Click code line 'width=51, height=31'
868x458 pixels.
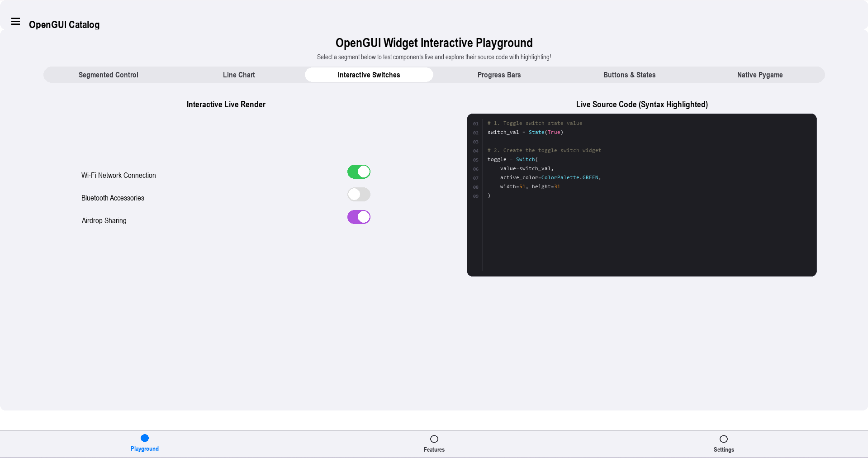(x=530, y=186)
